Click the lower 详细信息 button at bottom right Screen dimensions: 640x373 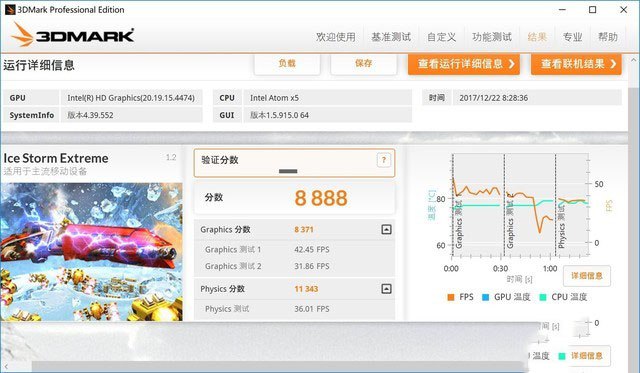(587, 356)
